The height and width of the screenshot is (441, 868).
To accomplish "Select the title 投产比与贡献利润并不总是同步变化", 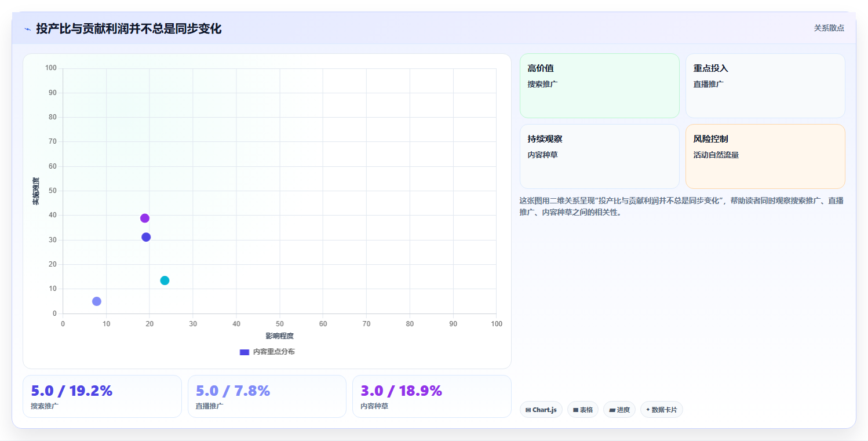I will pyautogui.click(x=129, y=28).
